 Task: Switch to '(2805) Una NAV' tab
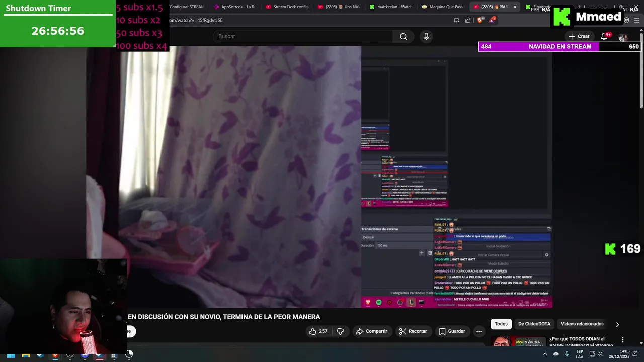pyautogui.click(x=339, y=7)
